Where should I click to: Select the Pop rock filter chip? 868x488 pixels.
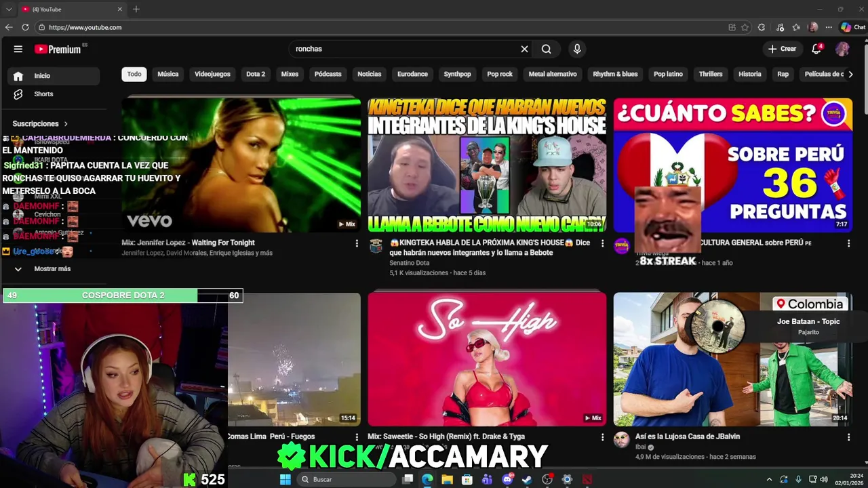[x=500, y=74]
